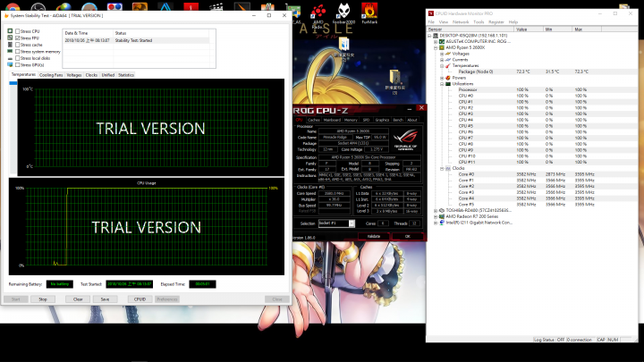Collapse the Temperatures node in Hardware Monitor
Viewport: 644px width, 362px height.
point(442,65)
